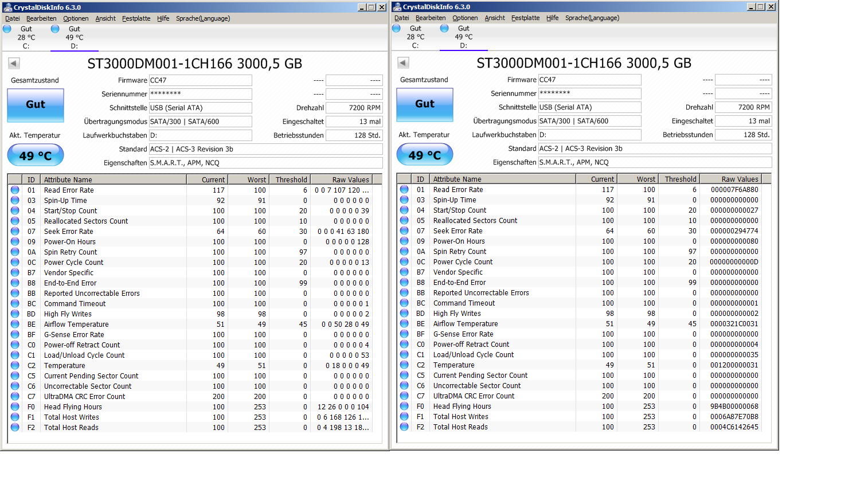Click status icon of Seek Error Rate, left window
The height and width of the screenshot is (477, 868).
(15, 231)
